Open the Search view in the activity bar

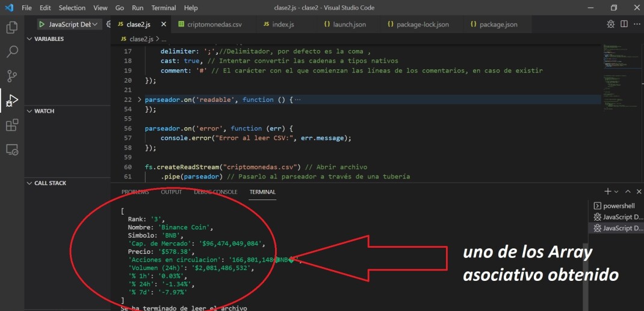[12, 51]
